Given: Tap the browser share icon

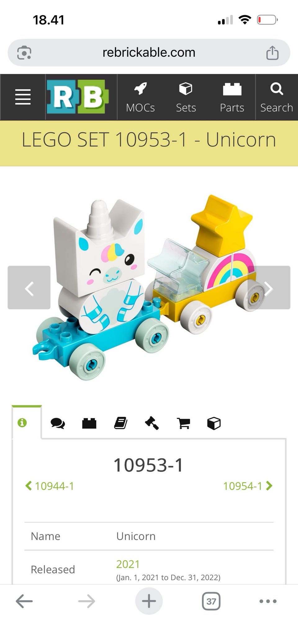Looking at the screenshot, I should pyautogui.click(x=272, y=53).
